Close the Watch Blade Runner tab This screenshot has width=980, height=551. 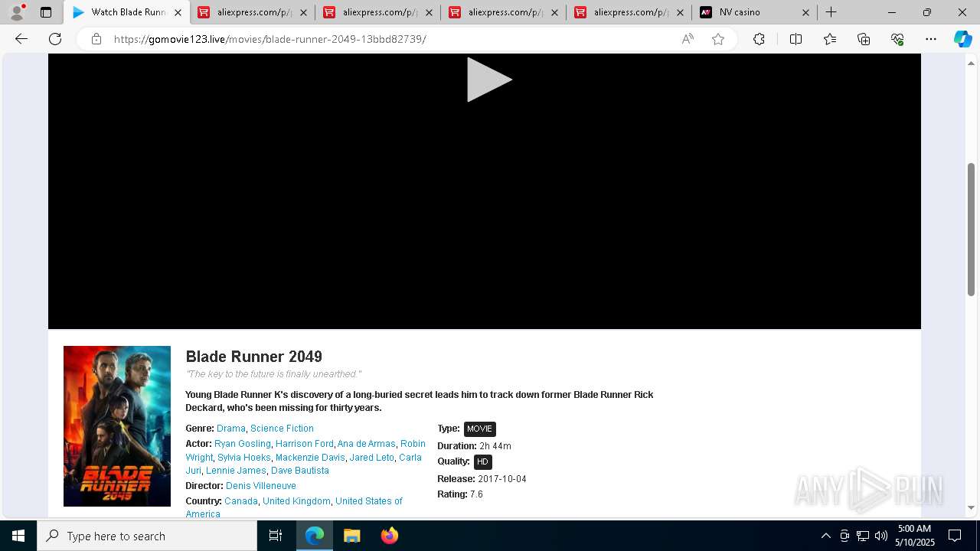point(178,12)
